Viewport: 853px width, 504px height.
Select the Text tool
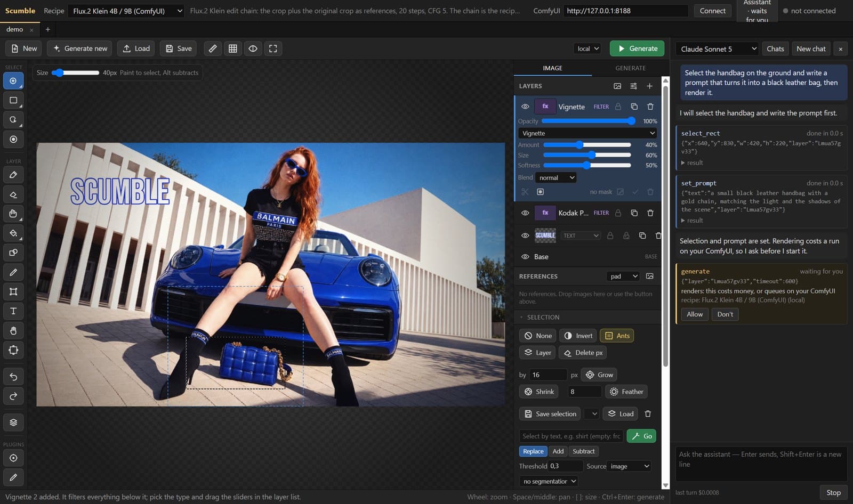[x=13, y=311]
